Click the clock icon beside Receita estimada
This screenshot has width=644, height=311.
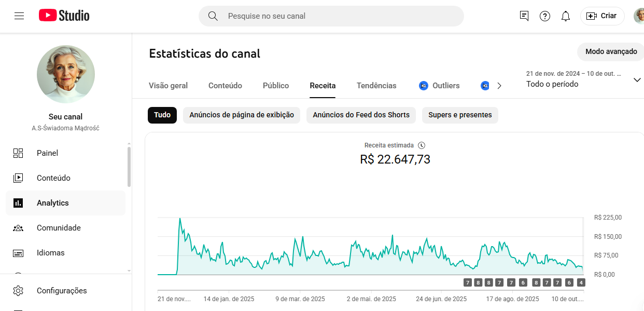(422, 145)
